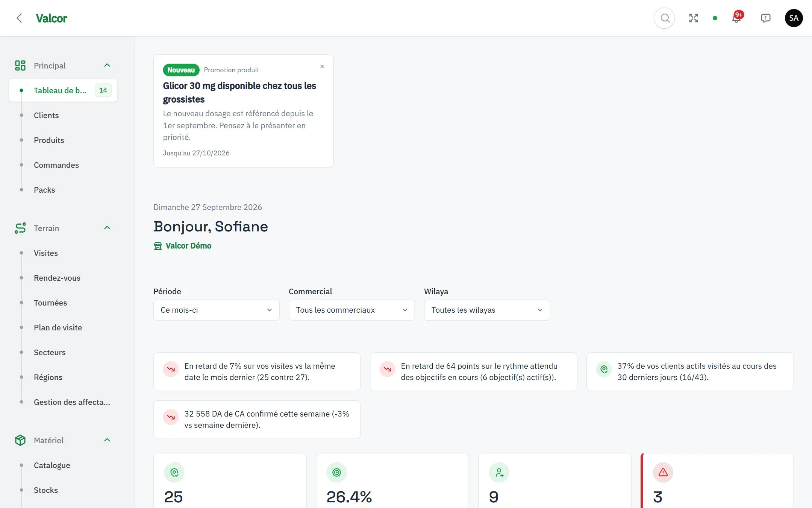Click the 9 statistic card value

(494, 497)
